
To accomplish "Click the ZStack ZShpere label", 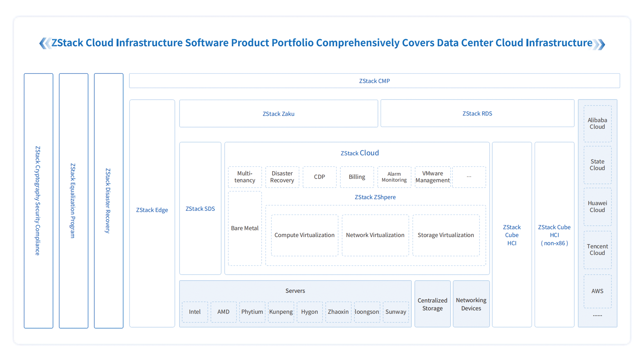I will [x=375, y=197].
